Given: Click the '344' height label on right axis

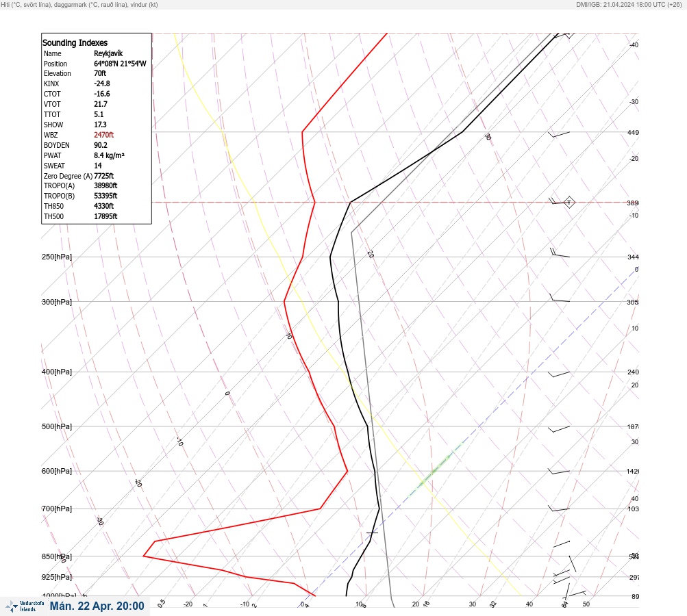Looking at the screenshot, I should [x=633, y=257].
